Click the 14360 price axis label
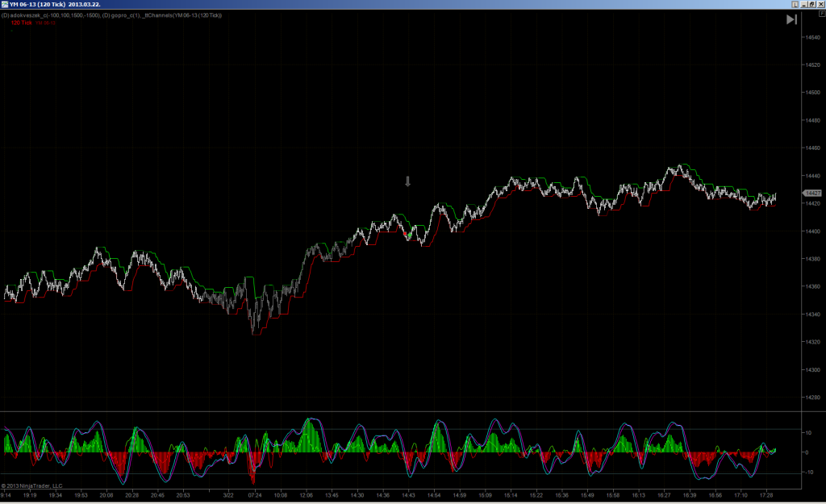Screen dimensions: 826x504 (x=813, y=286)
